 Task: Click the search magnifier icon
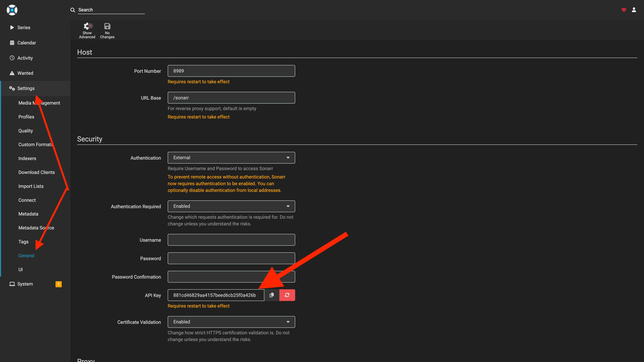pyautogui.click(x=73, y=10)
